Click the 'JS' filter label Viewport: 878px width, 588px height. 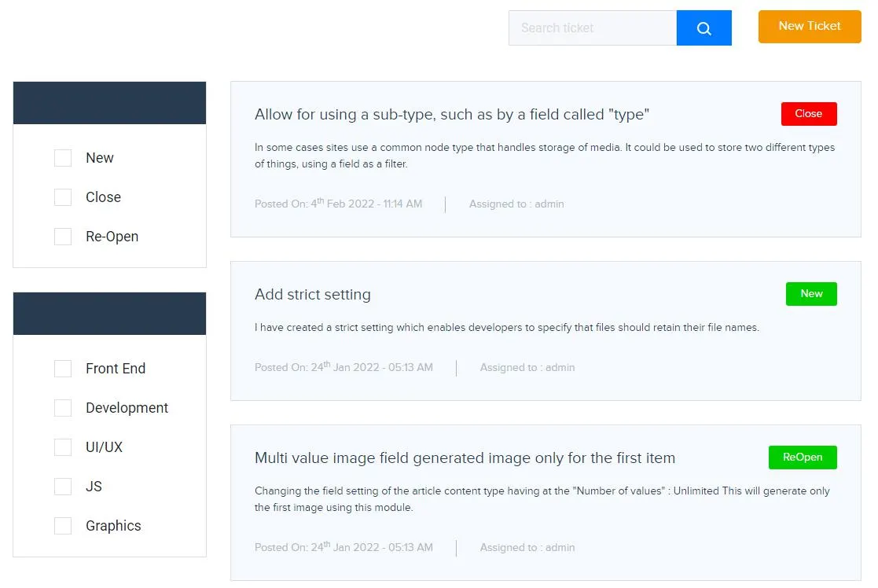pyautogui.click(x=94, y=486)
